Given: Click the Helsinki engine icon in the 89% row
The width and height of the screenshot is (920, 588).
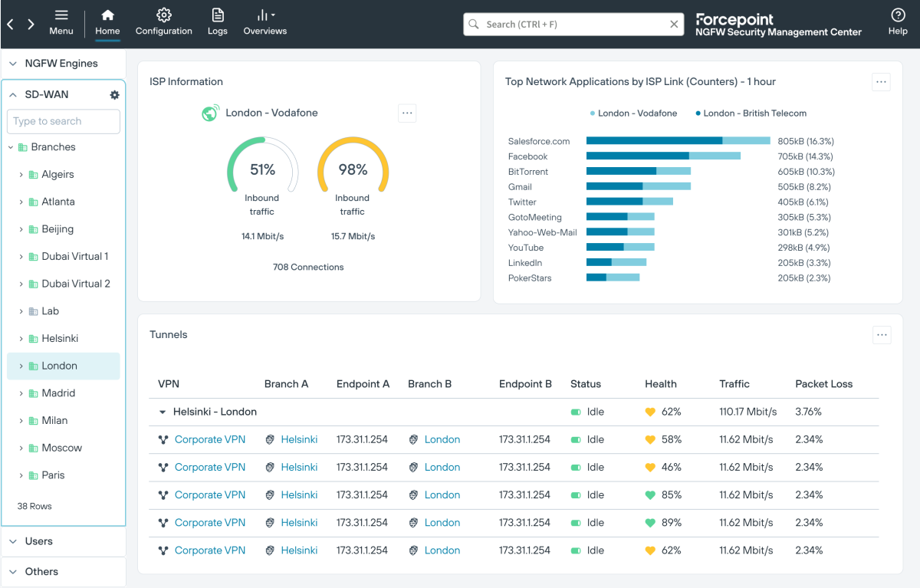Looking at the screenshot, I should [x=270, y=523].
